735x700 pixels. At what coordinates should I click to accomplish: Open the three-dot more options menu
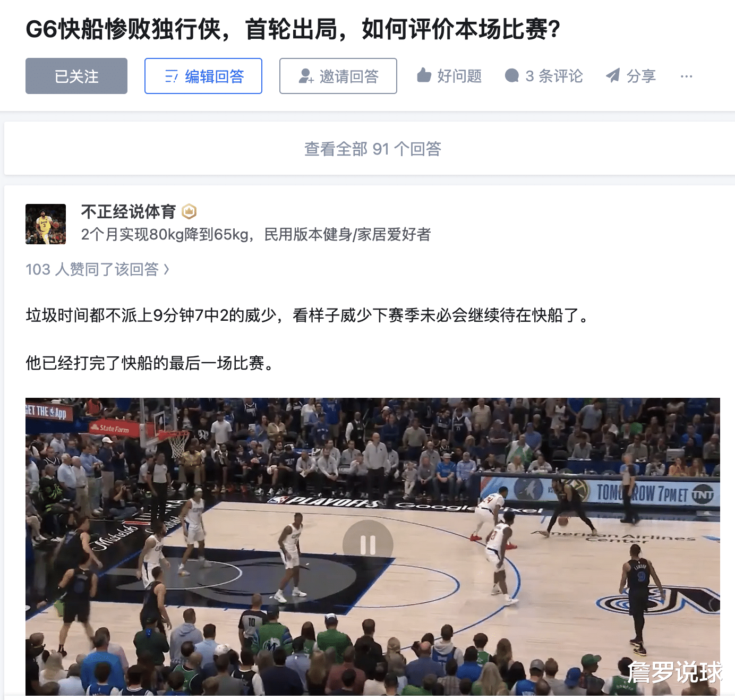tap(686, 76)
